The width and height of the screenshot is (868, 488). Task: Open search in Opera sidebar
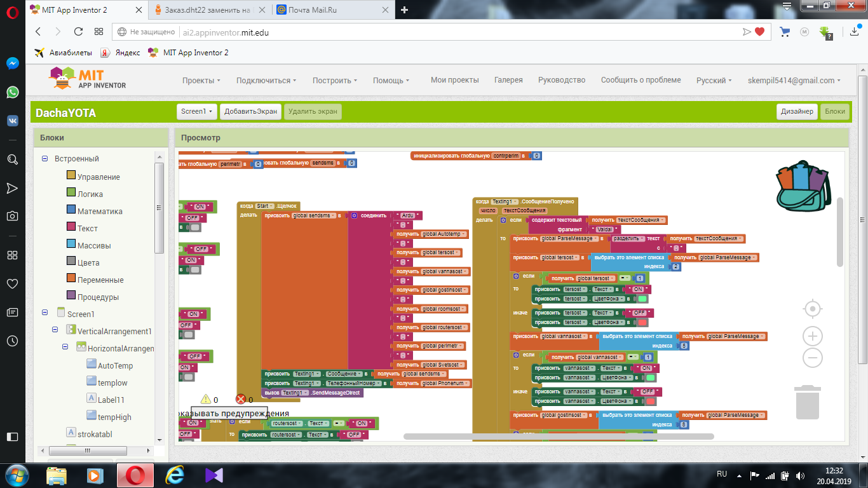pyautogui.click(x=12, y=159)
